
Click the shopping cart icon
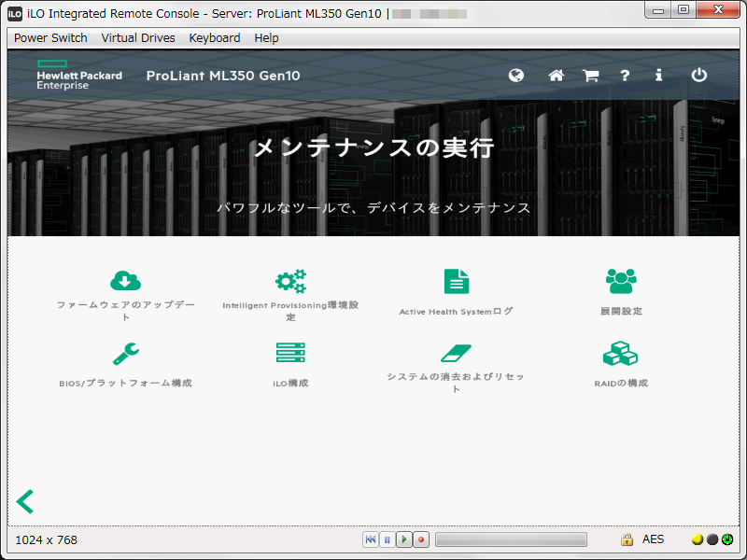click(x=590, y=76)
